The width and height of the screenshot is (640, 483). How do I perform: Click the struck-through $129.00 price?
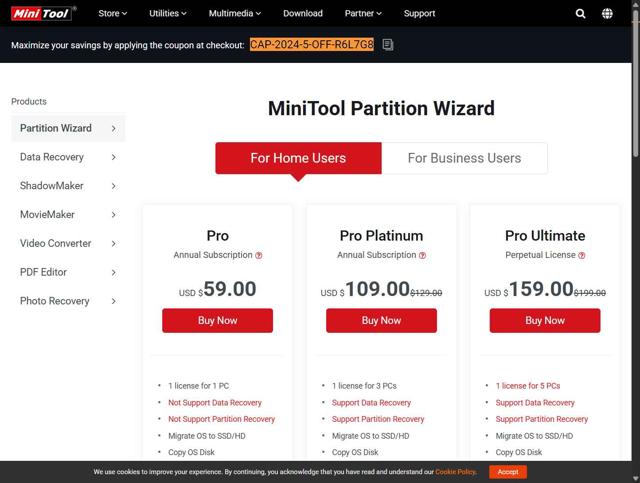[x=426, y=293]
